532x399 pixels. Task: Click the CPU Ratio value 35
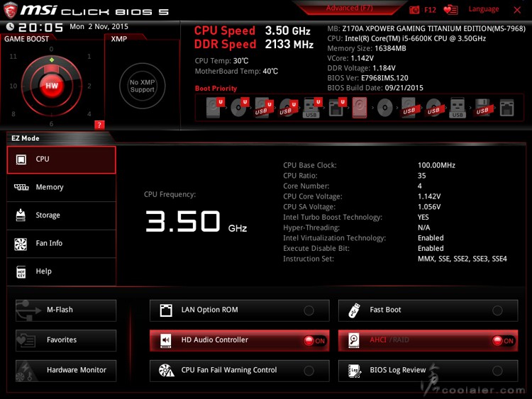422,176
